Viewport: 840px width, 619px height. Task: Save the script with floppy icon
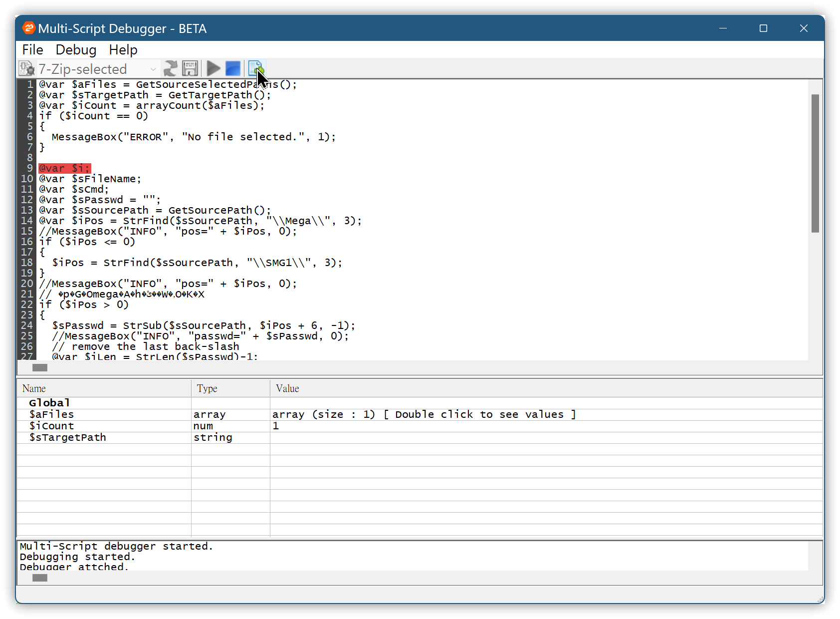190,68
